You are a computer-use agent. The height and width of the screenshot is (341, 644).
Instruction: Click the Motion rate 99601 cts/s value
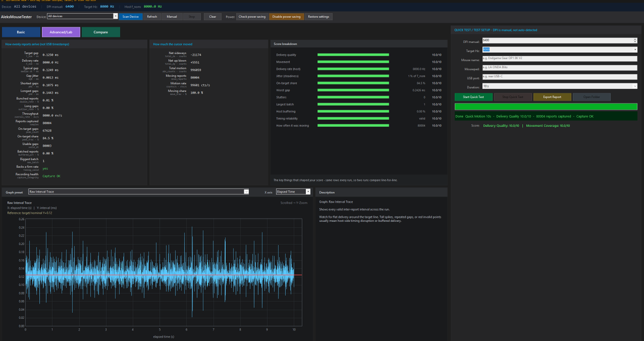199,85
